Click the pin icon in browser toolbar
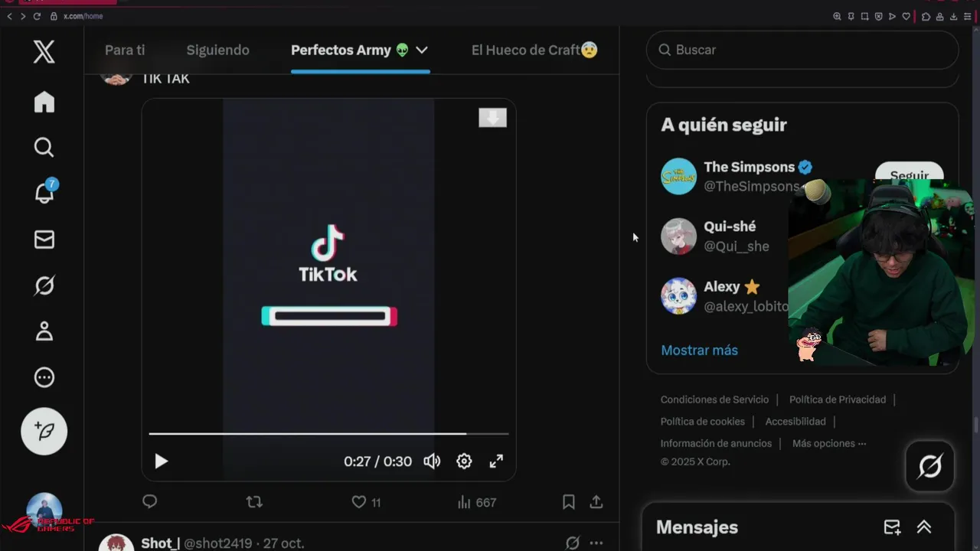 (x=851, y=16)
